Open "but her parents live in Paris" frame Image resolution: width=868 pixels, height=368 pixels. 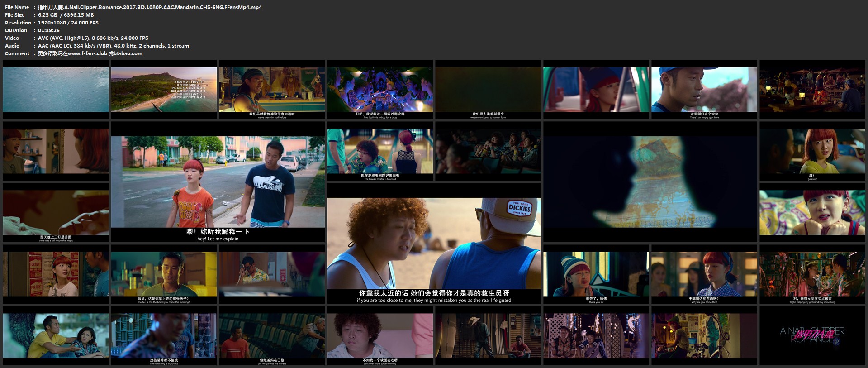[272, 335]
